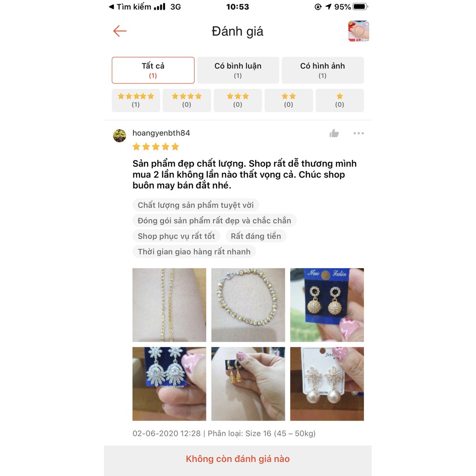Filter reviews by three stars
476x476 pixels.
tap(238, 100)
